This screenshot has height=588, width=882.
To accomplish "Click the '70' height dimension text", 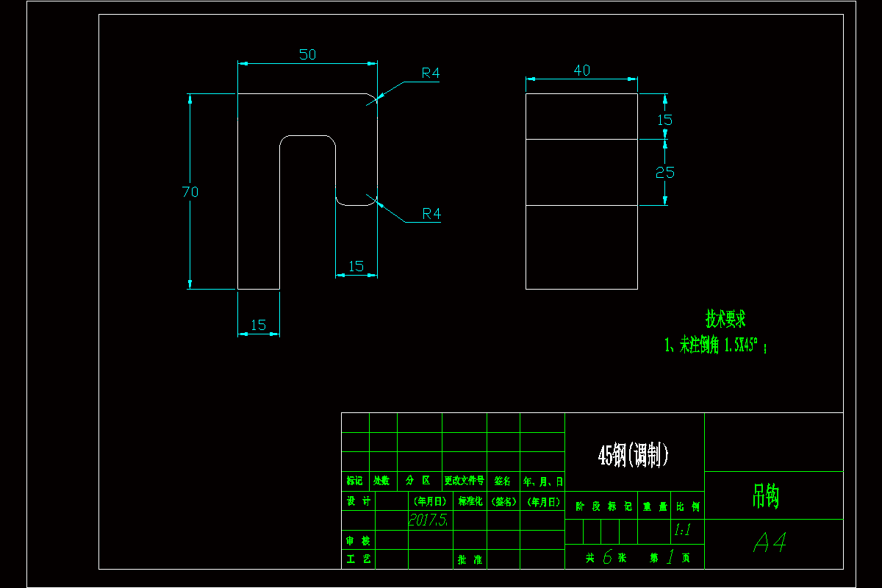I will tap(190, 192).
